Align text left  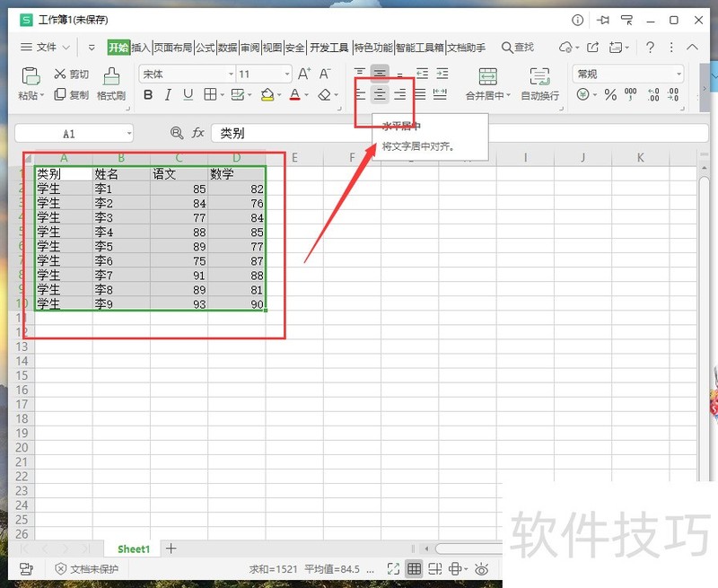coord(361,95)
